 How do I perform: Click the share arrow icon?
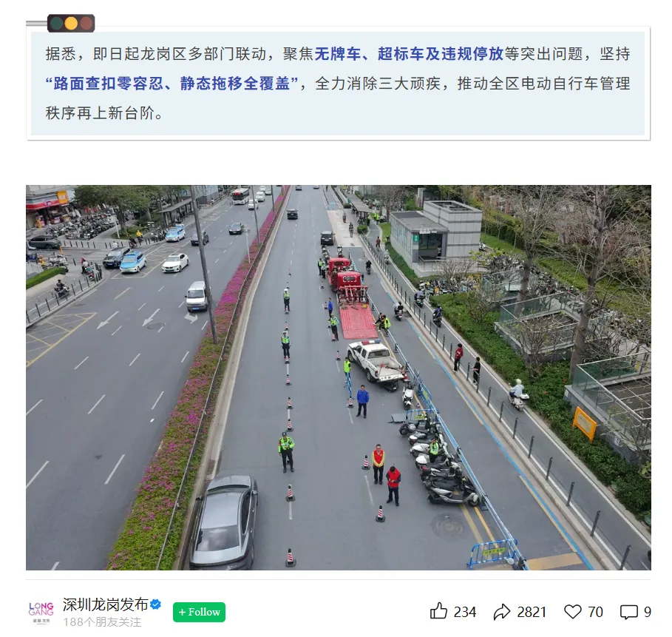click(x=502, y=612)
